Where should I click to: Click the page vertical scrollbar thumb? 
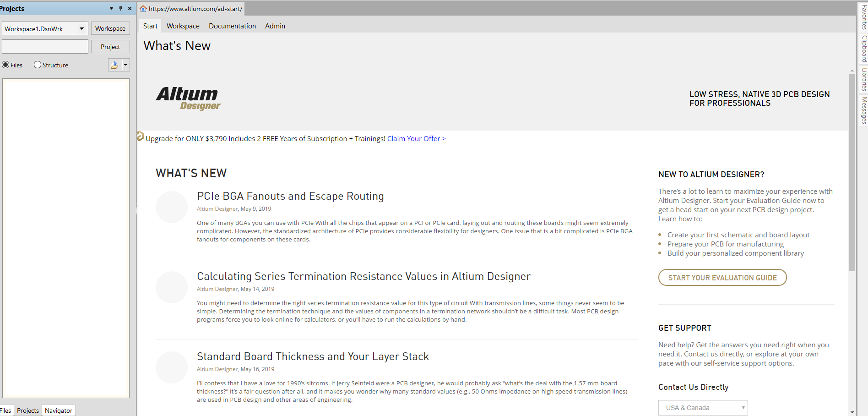click(x=852, y=172)
